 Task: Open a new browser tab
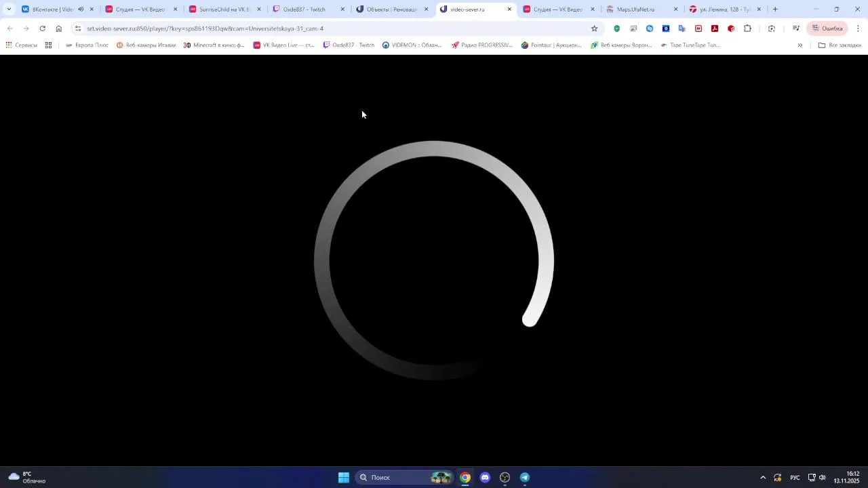point(775,9)
